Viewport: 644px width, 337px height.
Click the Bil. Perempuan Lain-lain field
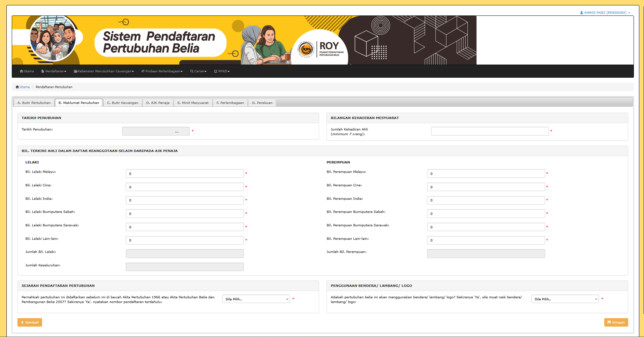coord(486,240)
